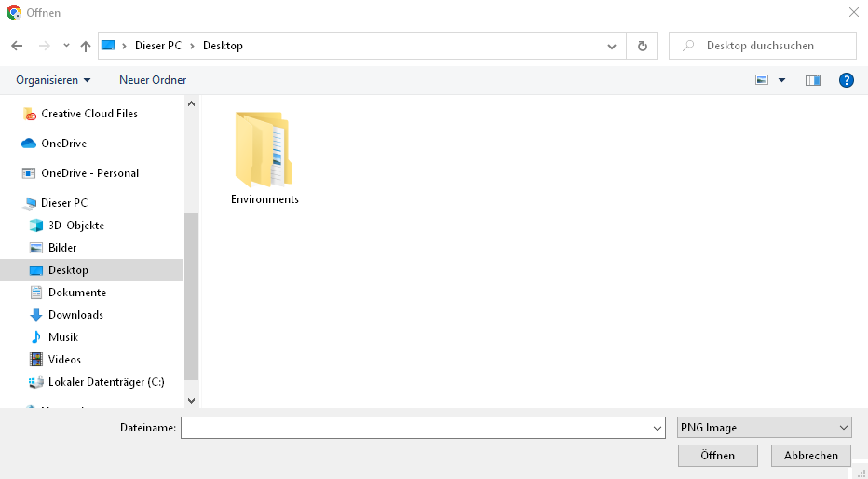Open Bilder folder in sidebar
The height and width of the screenshot is (479, 868).
coord(62,248)
